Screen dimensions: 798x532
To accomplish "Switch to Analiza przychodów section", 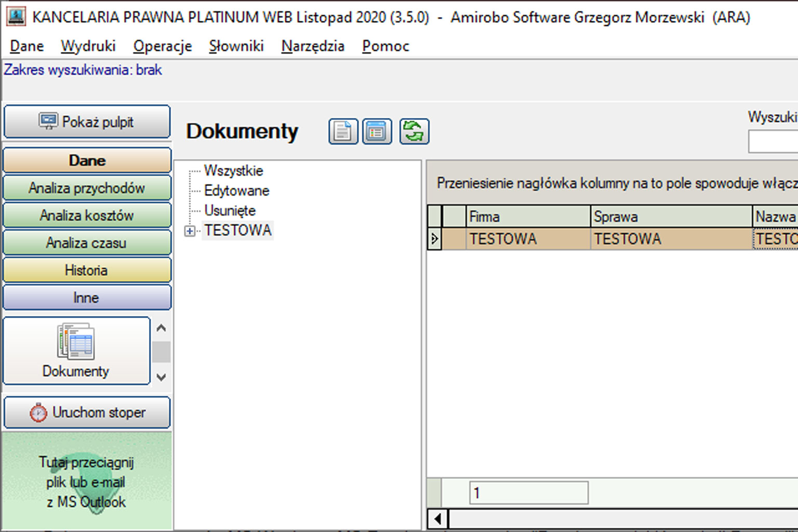I will pos(87,188).
